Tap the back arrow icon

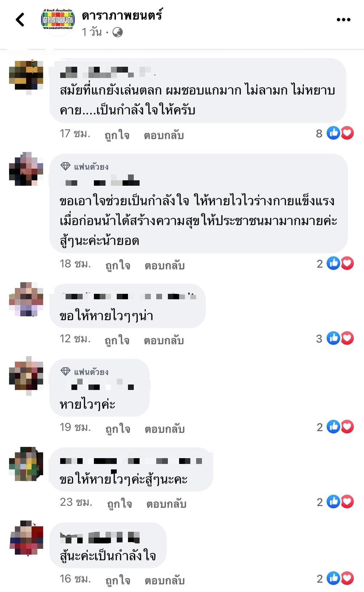[x=20, y=20]
